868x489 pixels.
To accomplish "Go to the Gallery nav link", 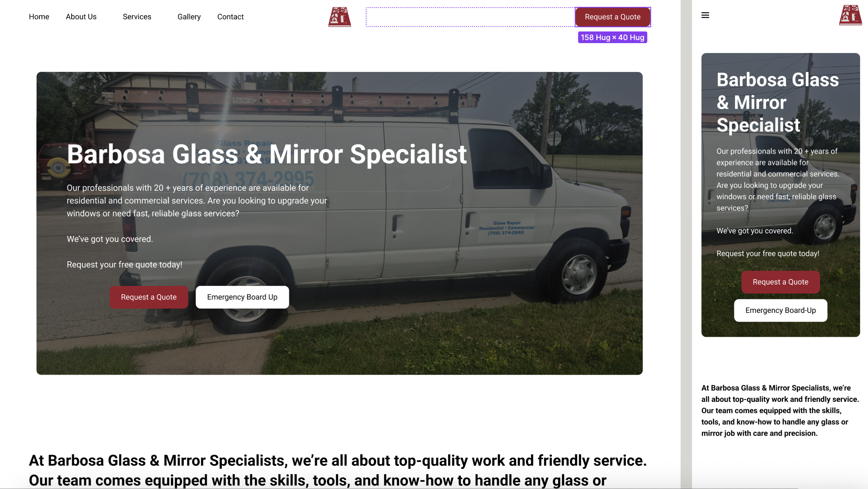I will (x=189, y=17).
